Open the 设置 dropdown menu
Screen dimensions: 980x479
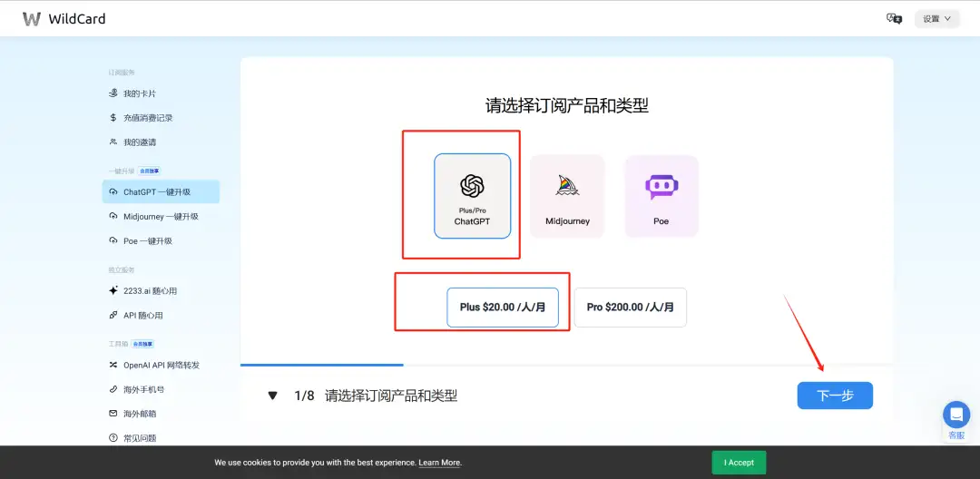point(936,19)
